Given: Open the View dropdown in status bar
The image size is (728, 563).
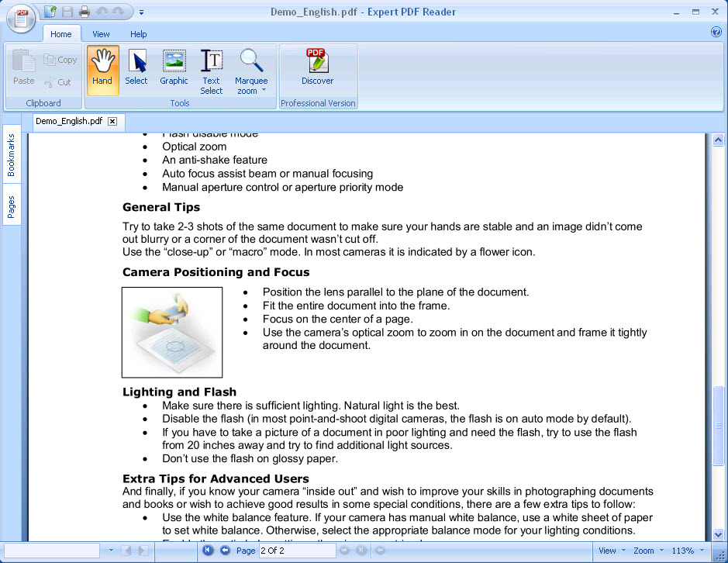Looking at the screenshot, I should (612, 551).
